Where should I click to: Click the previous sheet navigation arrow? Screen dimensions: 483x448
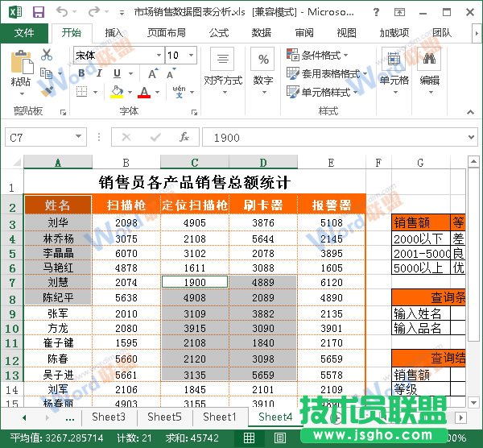click(24, 417)
